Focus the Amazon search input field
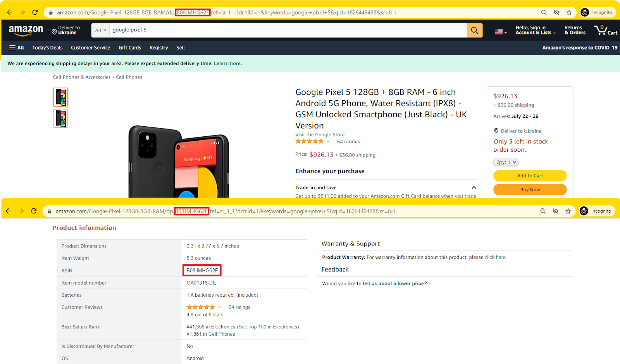The image size is (620, 364). (x=288, y=30)
